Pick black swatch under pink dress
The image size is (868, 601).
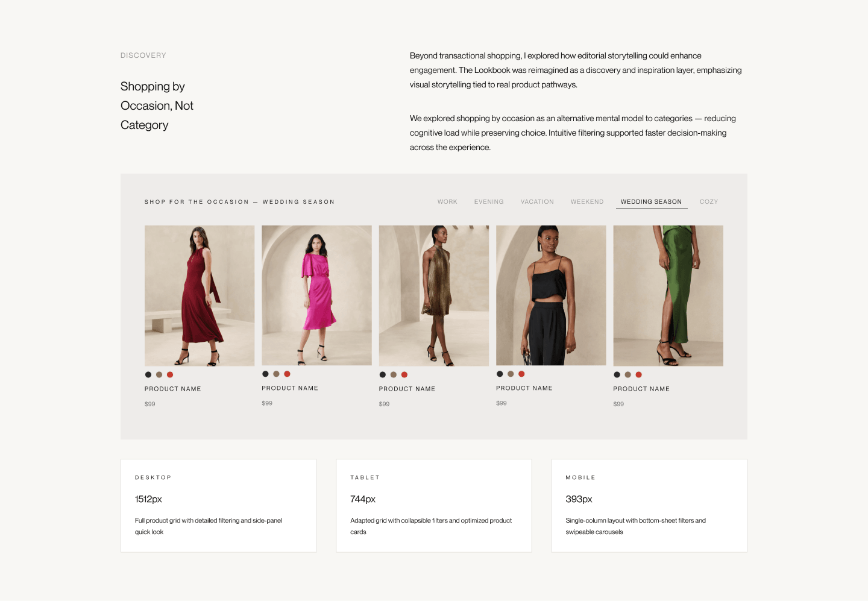(265, 374)
